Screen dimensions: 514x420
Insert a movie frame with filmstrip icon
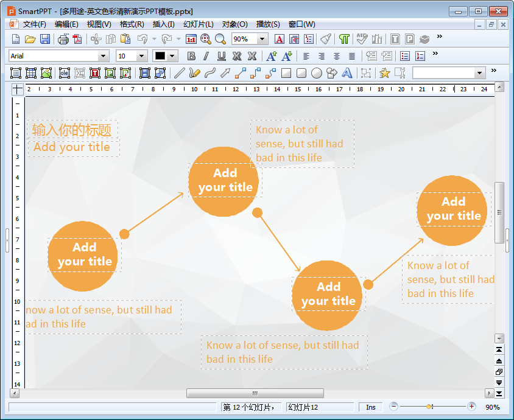(x=144, y=73)
